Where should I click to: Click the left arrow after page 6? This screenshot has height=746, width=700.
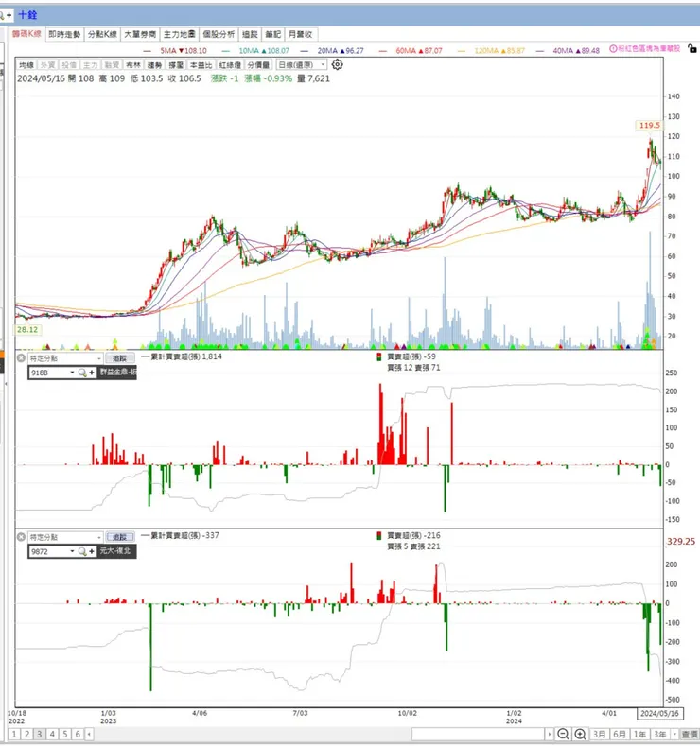pos(89,734)
